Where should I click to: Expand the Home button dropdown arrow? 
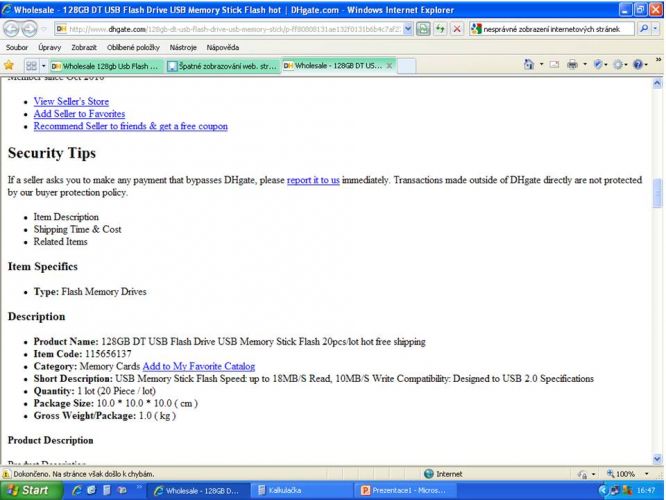pyautogui.click(x=541, y=65)
